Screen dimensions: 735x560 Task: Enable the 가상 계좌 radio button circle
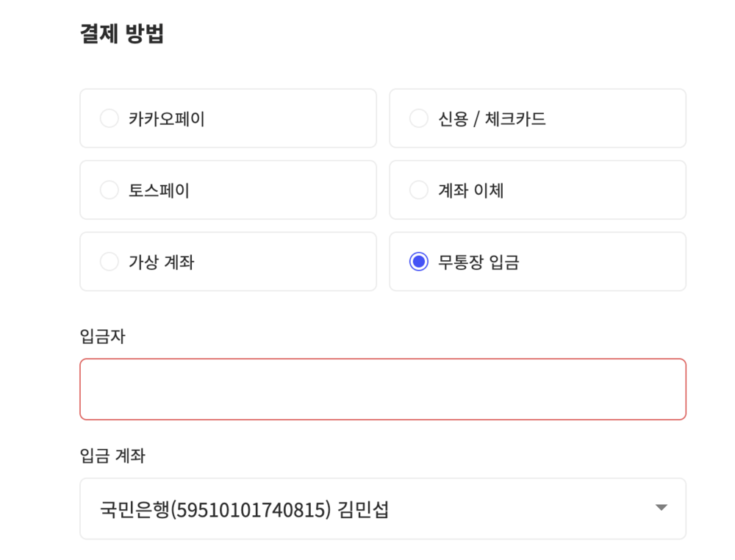tap(109, 262)
